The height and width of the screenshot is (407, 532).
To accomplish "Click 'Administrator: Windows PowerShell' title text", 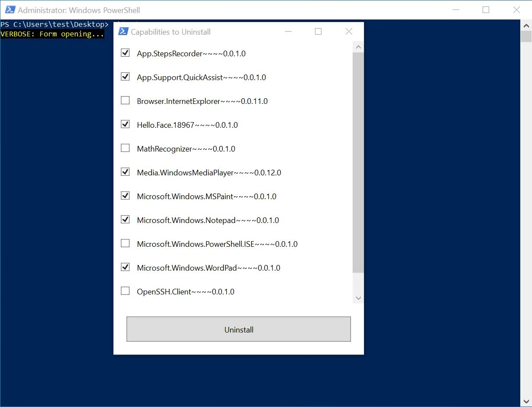I will 79,10.
